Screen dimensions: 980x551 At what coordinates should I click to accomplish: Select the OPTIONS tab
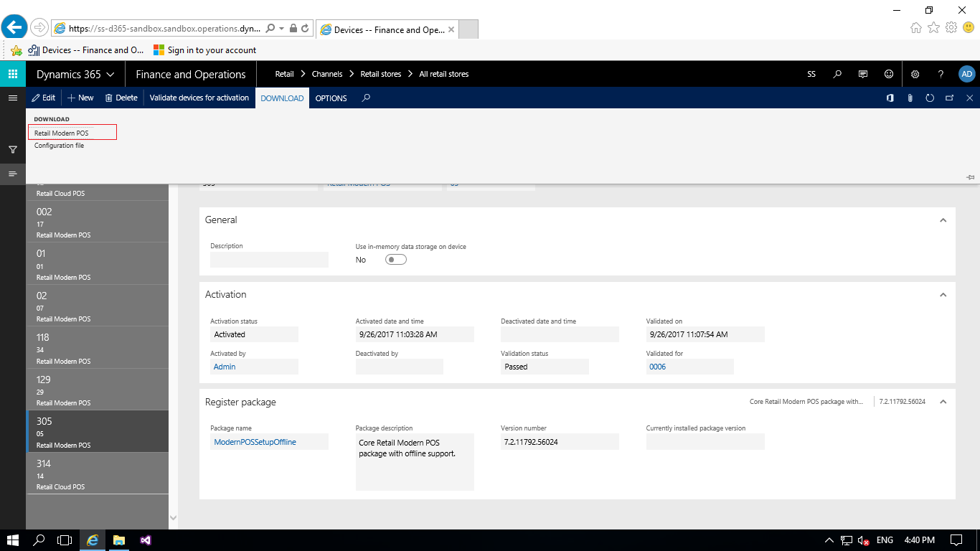(331, 98)
